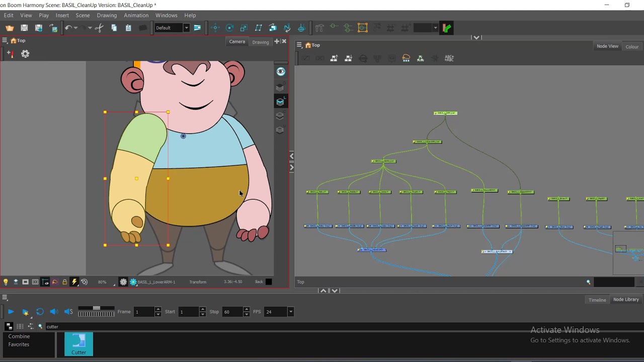Undo the last action
The image size is (644, 362).
68,28
